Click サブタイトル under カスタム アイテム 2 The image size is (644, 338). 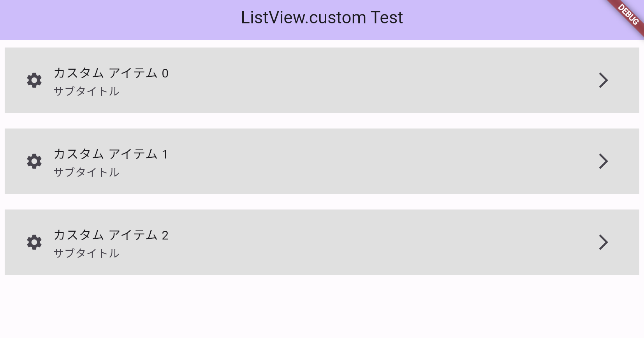(86, 253)
